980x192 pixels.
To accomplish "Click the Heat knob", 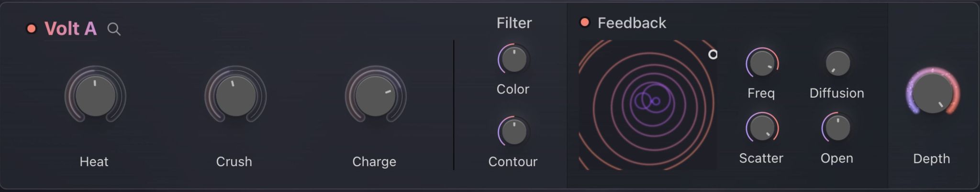I will [x=95, y=96].
